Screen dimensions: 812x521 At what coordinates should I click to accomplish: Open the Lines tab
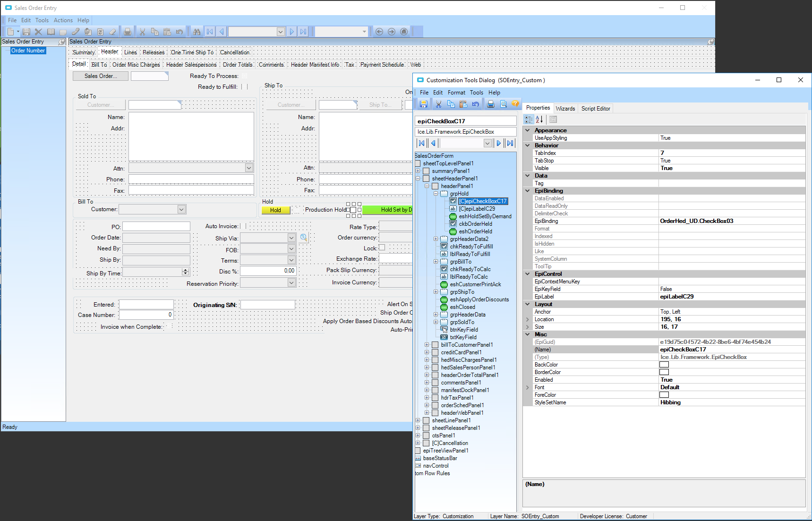[x=130, y=52]
